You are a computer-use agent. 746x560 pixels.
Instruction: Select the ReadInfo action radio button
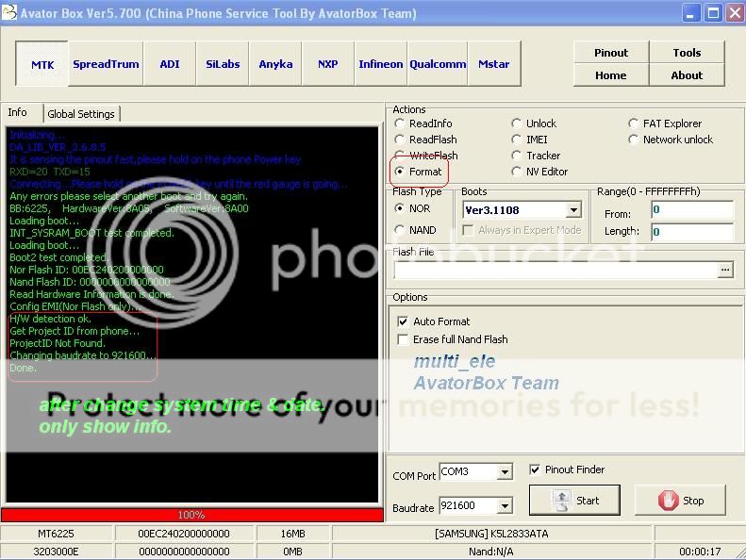[x=401, y=124]
